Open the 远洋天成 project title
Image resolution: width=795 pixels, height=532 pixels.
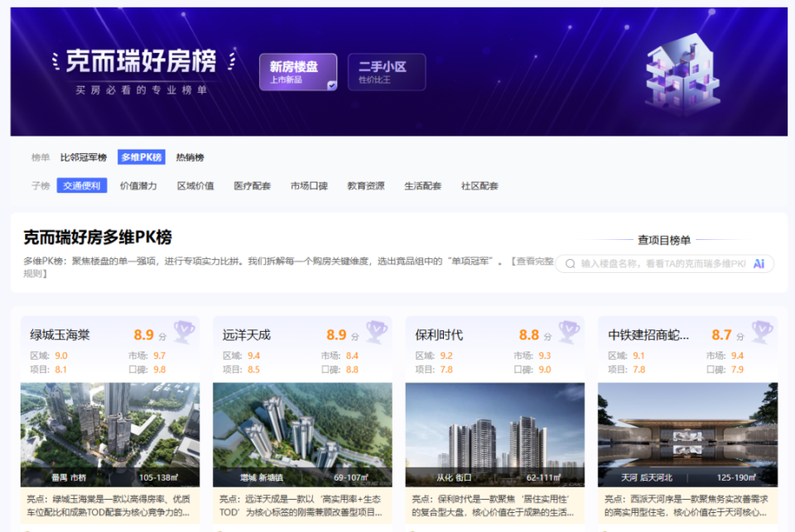(247, 335)
